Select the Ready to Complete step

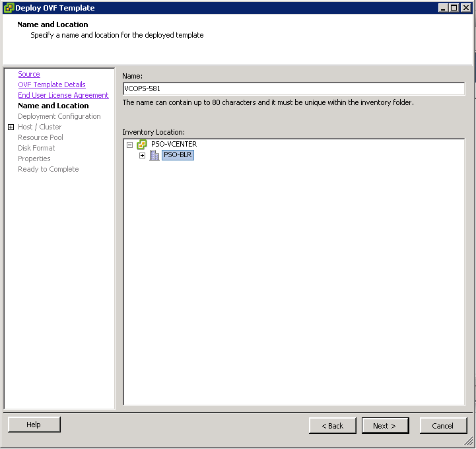click(x=48, y=169)
